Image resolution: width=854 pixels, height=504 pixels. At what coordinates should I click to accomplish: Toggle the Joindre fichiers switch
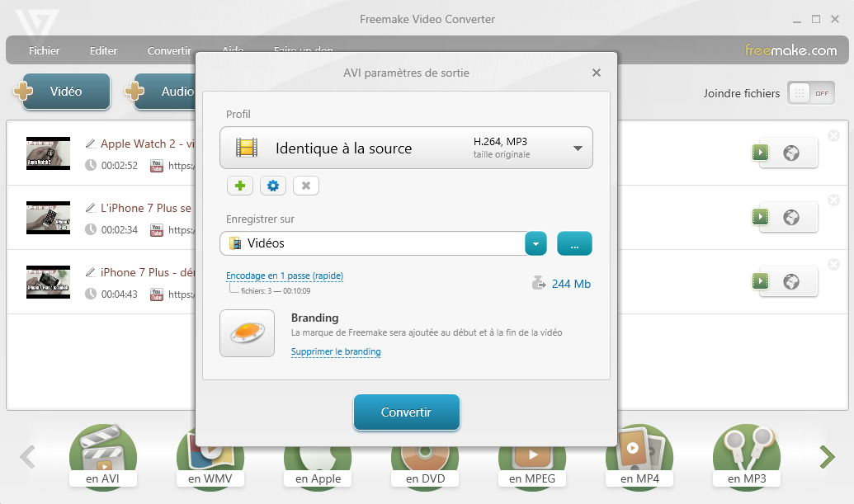point(810,93)
